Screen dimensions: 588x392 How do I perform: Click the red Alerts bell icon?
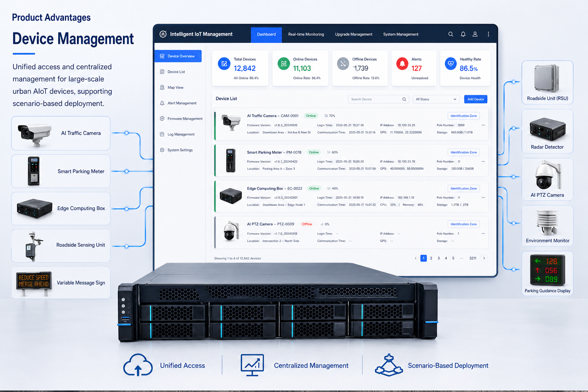402,64
